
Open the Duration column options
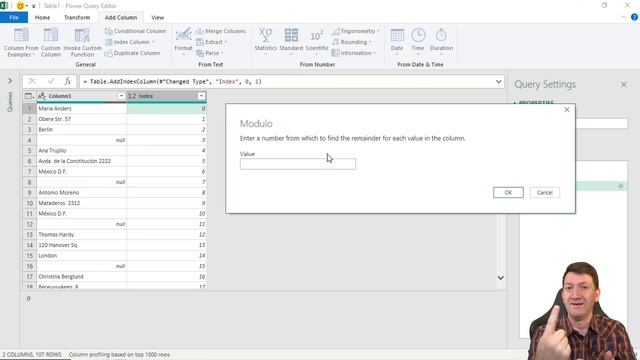click(x=441, y=42)
